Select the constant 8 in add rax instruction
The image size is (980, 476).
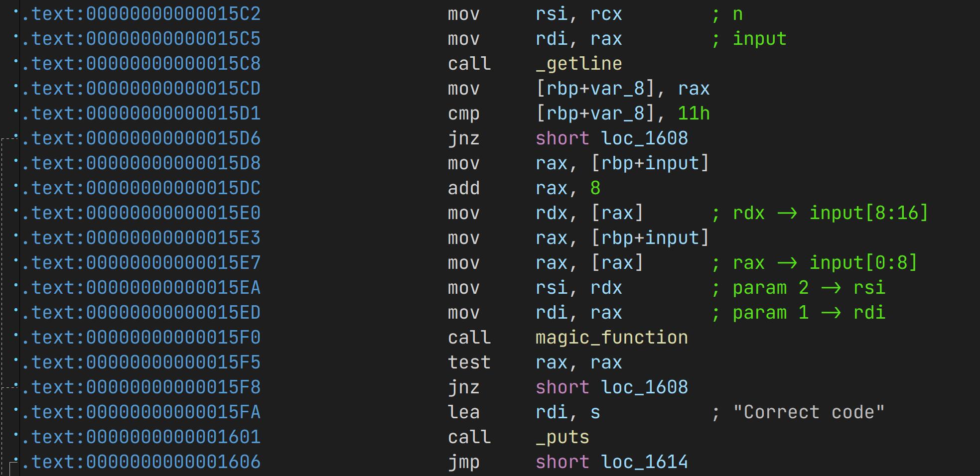coord(595,188)
